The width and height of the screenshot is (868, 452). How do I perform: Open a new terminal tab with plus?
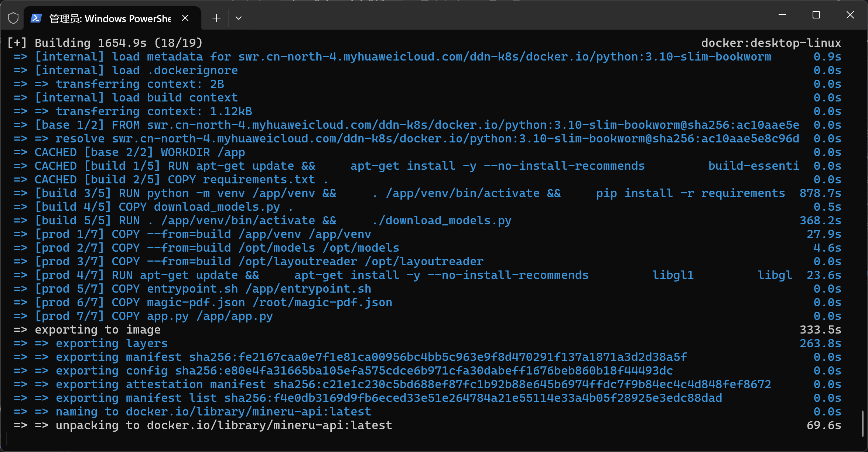point(216,18)
